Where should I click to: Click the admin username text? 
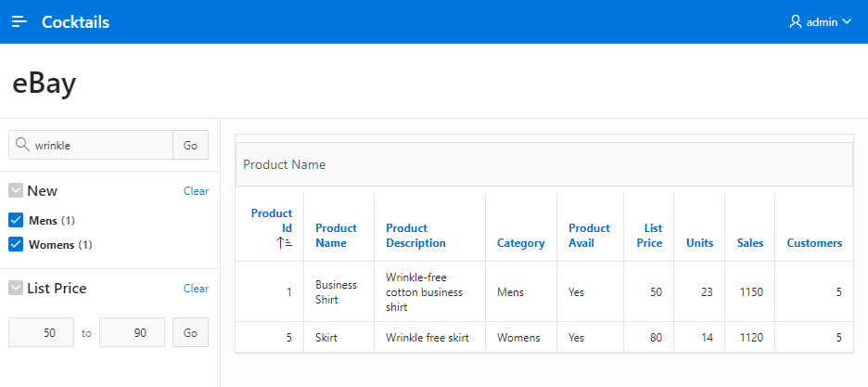click(822, 22)
